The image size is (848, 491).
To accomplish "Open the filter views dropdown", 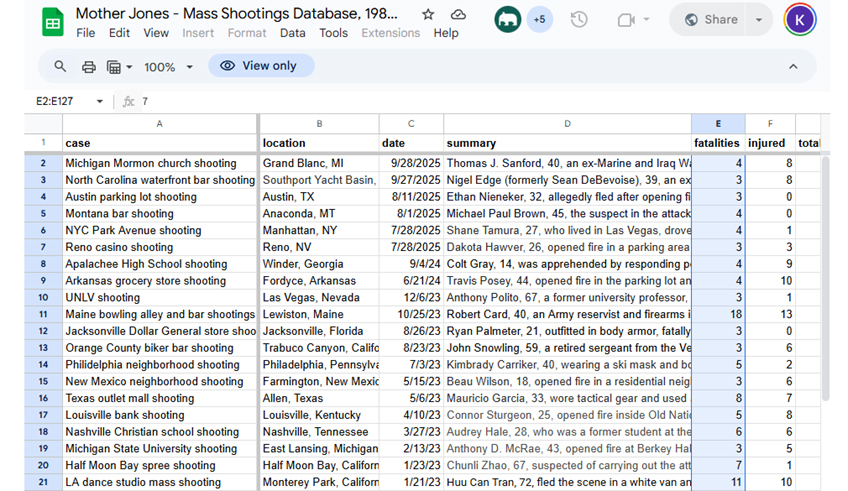I will [x=119, y=66].
